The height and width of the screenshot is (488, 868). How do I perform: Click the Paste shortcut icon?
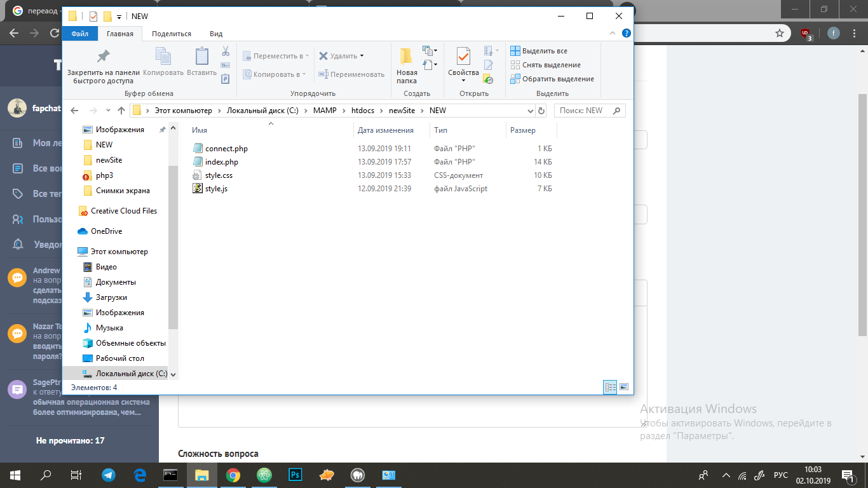tap(226, 79)
